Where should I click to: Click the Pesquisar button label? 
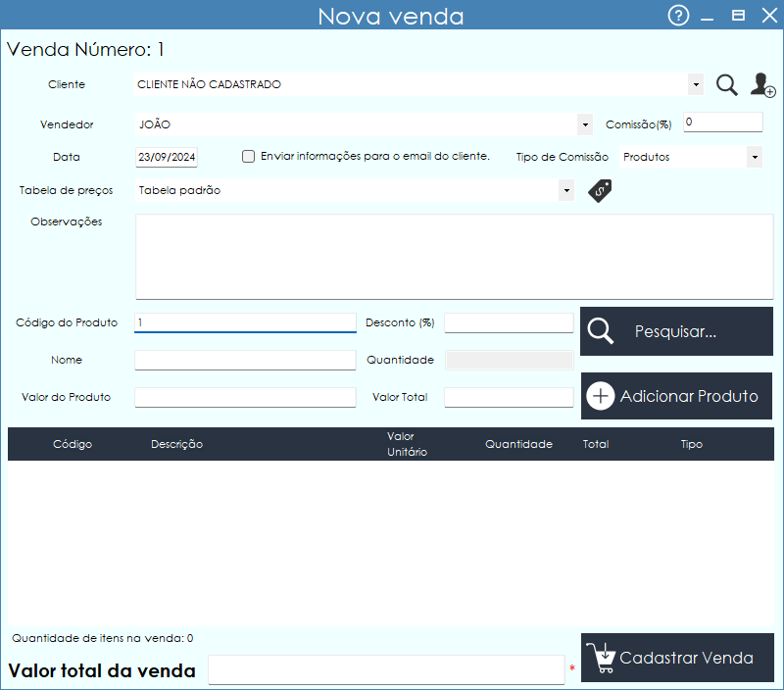(675, 331)
